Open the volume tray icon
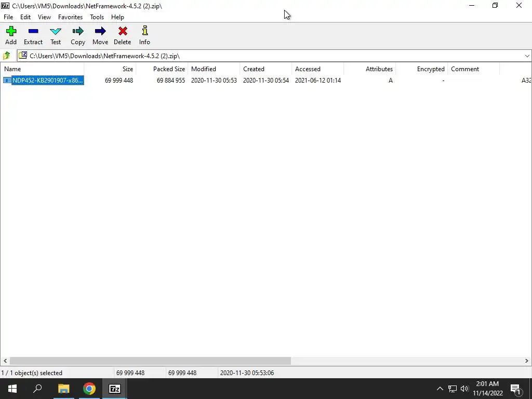Viewport: 532px width, 399px height. coord(464,389)
